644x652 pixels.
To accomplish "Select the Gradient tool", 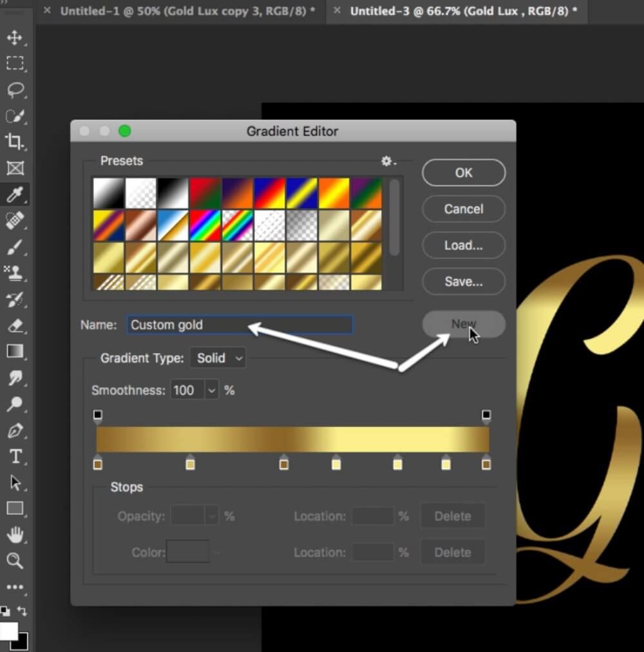I will point(15,351).
